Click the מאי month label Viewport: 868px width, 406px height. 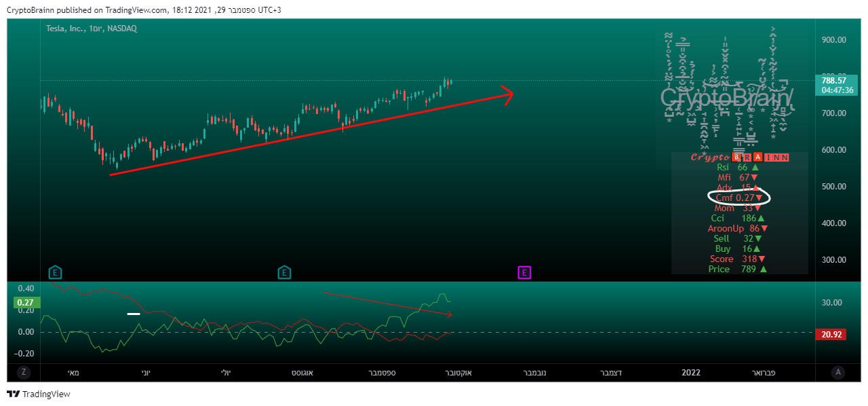point(74,373)
